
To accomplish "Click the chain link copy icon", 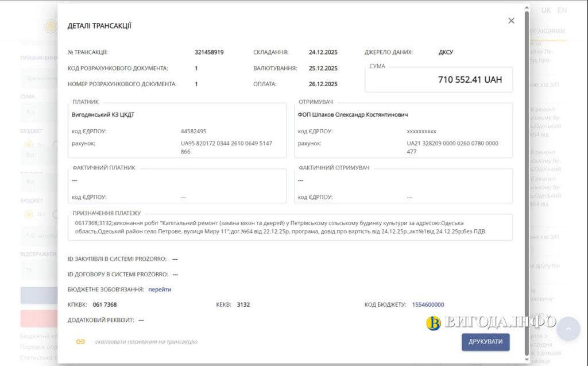I will (80, 341).
